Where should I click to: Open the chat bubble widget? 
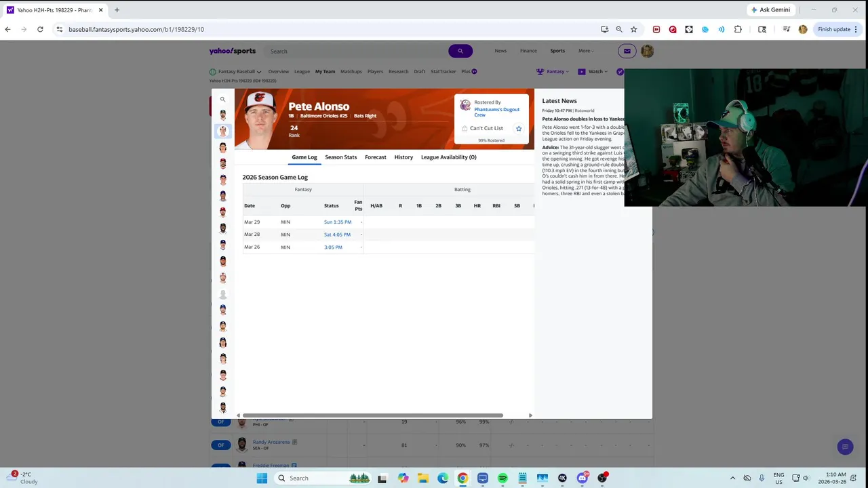pos(844,447)
